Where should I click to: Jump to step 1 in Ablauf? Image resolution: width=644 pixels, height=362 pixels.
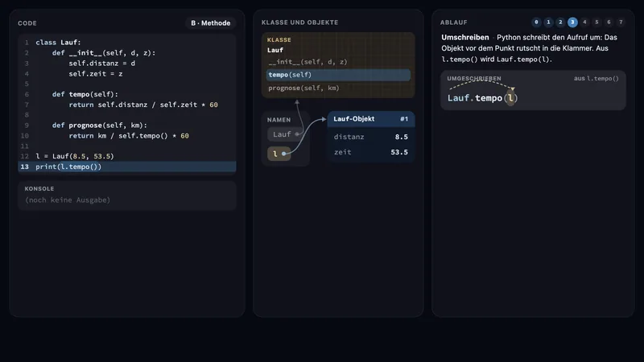coord(548,23)
